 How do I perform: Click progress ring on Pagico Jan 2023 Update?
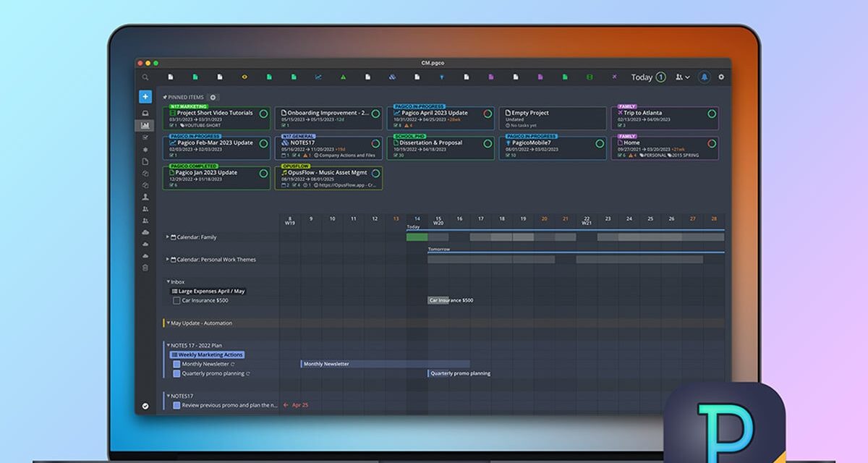263,174
